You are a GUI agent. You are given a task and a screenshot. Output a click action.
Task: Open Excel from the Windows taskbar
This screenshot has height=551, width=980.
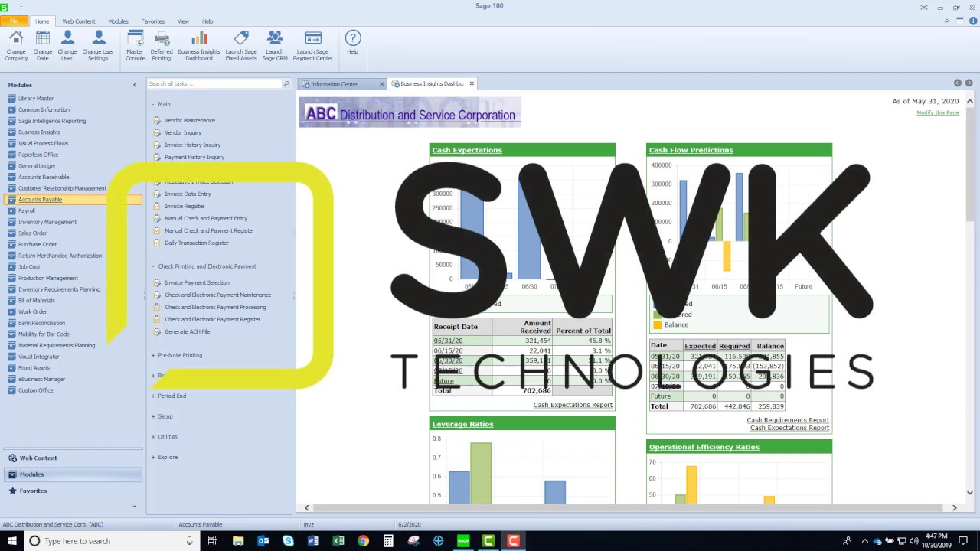338,541
